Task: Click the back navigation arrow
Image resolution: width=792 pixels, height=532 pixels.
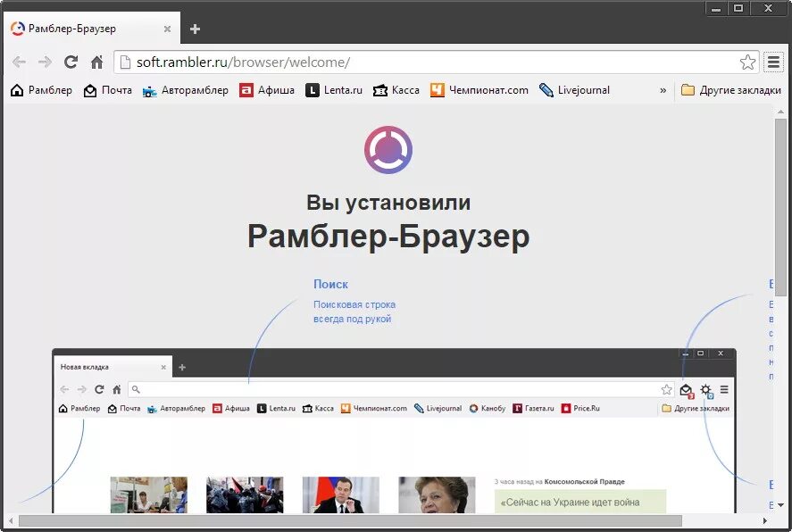Action: [19, 62]
